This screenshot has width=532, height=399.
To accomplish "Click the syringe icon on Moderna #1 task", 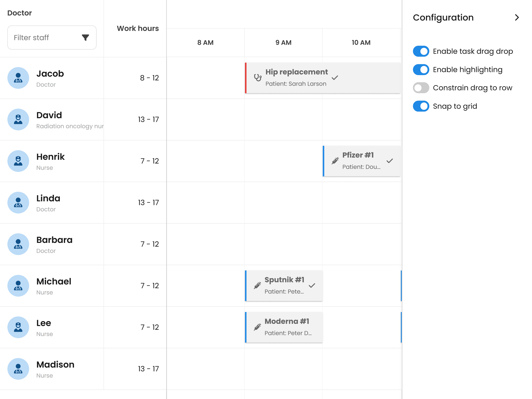I will pos(257,327).
